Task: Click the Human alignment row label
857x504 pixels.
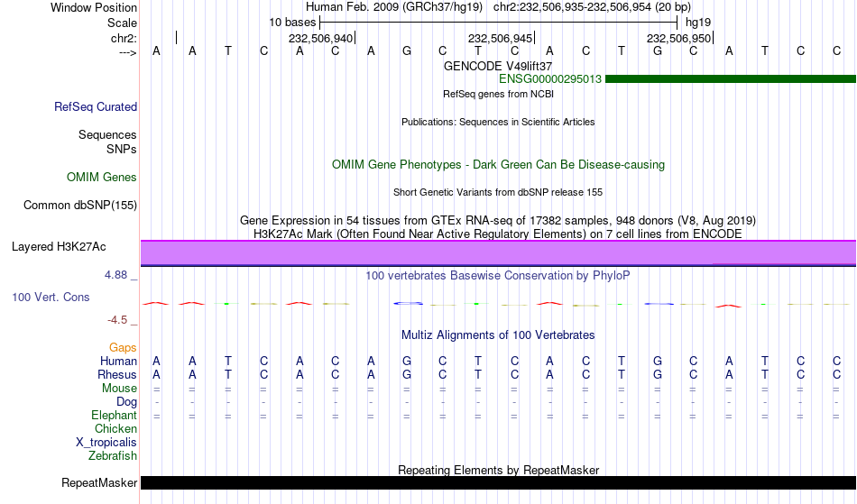Action: tap(118, 362)
